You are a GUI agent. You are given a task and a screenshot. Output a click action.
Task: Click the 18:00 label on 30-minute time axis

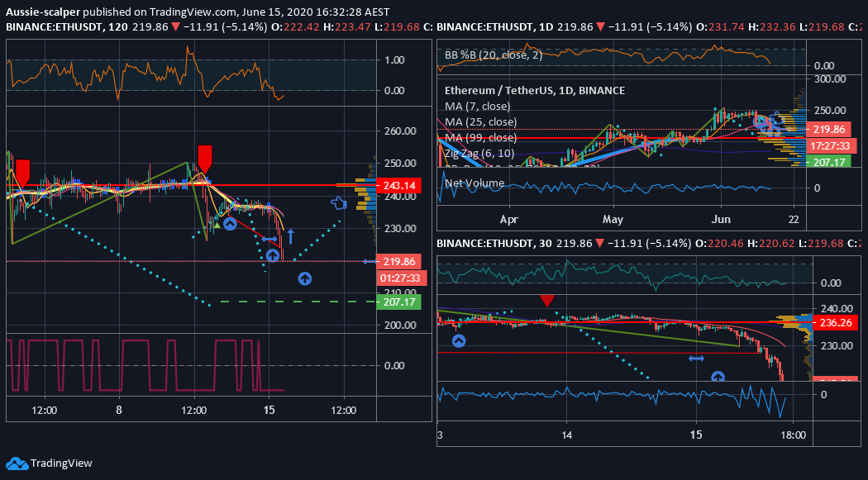[x=794, y=435]
